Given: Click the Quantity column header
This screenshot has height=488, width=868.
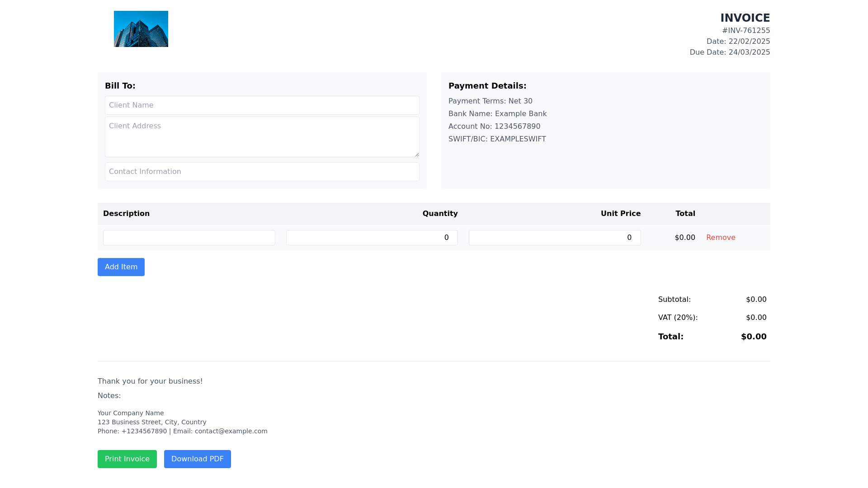Looking at the screenshot, I should [x=439, y=214].
